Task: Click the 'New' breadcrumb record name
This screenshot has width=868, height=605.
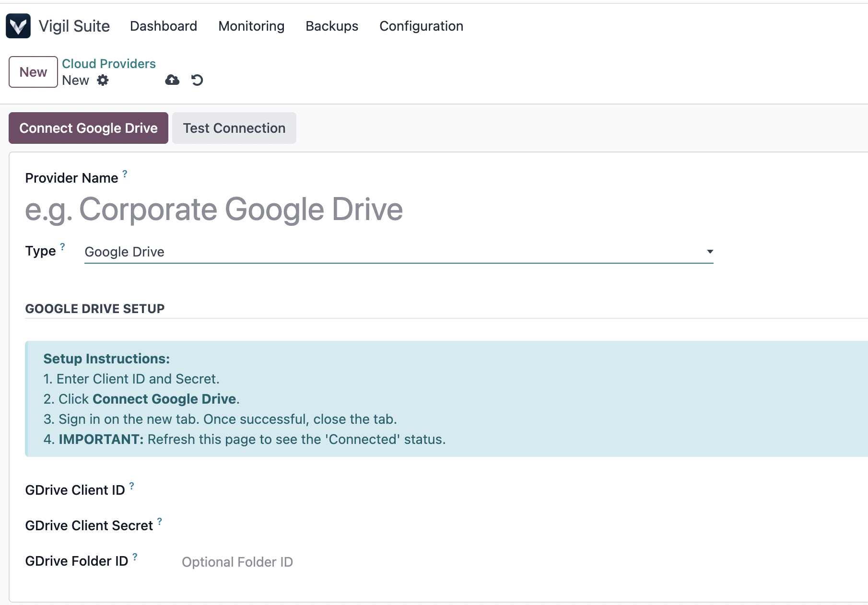Action: point(75,81)
